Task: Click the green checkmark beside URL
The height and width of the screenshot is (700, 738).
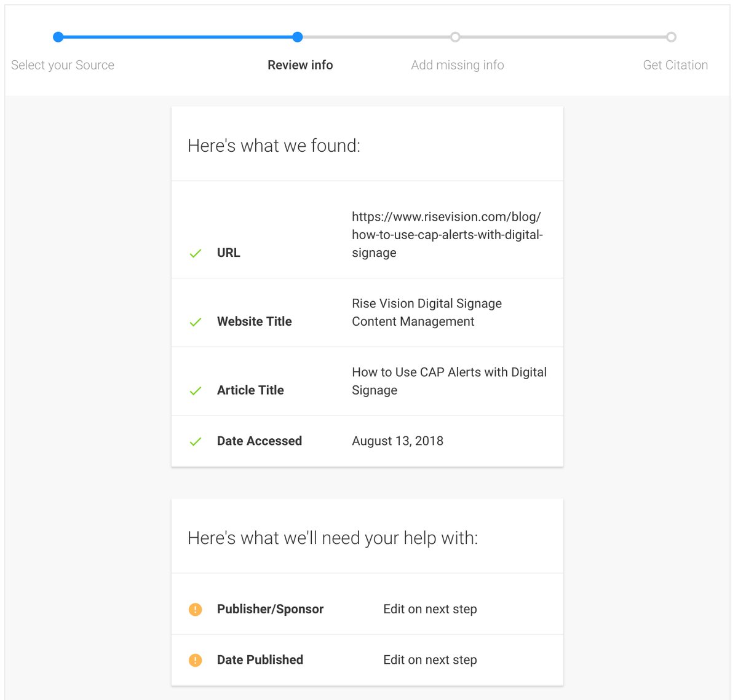Action: pos(196,253)
